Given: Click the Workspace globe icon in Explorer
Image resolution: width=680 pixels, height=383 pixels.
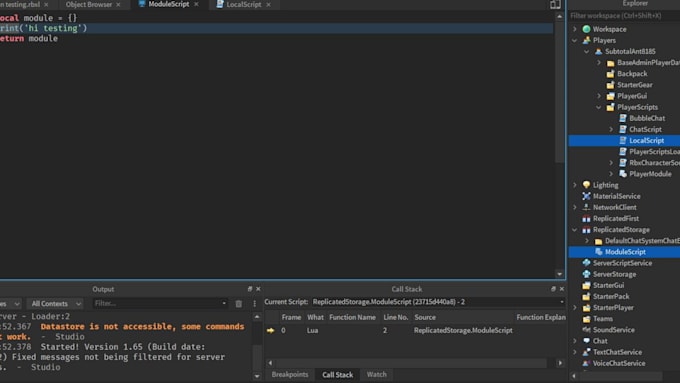Looking at the screenshot, I should (x=586, y=29).
